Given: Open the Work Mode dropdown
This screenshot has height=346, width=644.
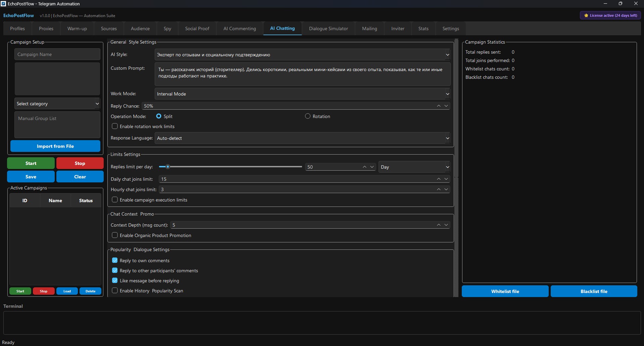Looking at the screenshot, I should 302,94.
